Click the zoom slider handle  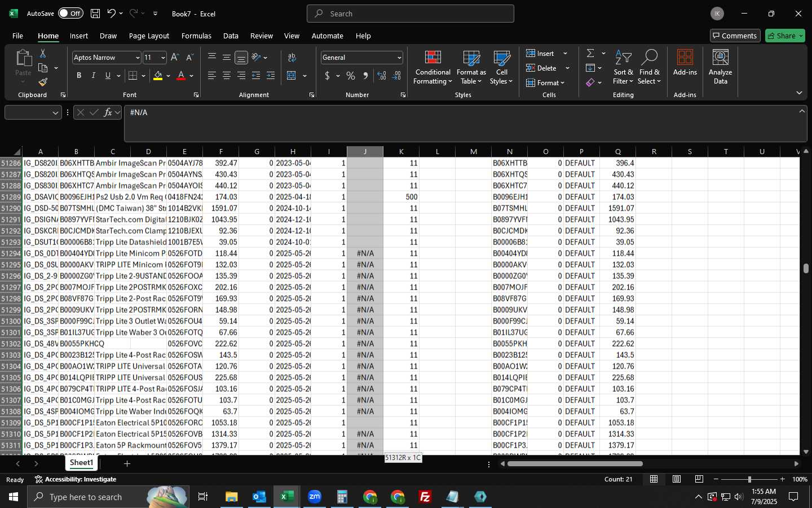click(749, 479)
